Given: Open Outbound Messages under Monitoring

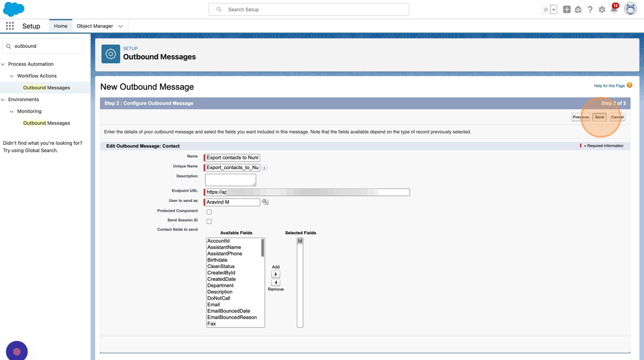Looking at the screenshot, I should (x=47, y=123).
